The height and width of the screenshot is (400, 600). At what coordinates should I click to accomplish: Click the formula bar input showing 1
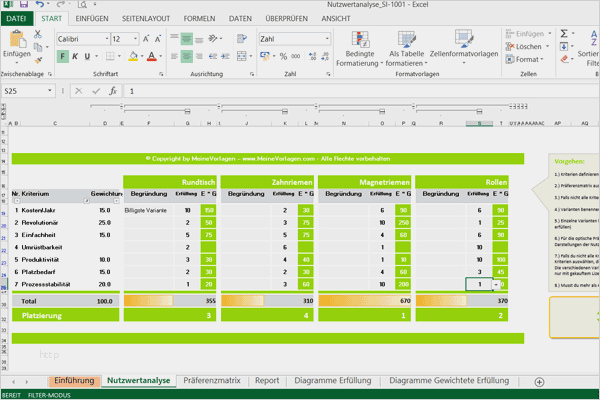[x=362, y=91]
